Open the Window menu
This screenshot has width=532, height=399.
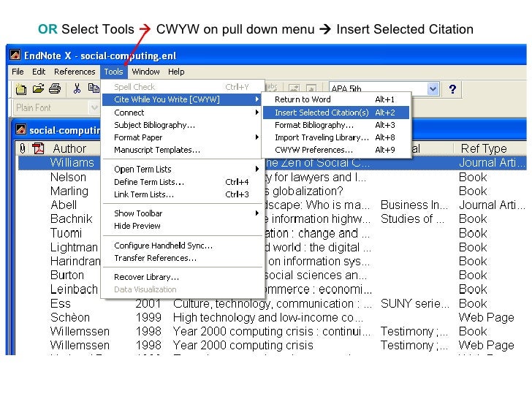145,72
